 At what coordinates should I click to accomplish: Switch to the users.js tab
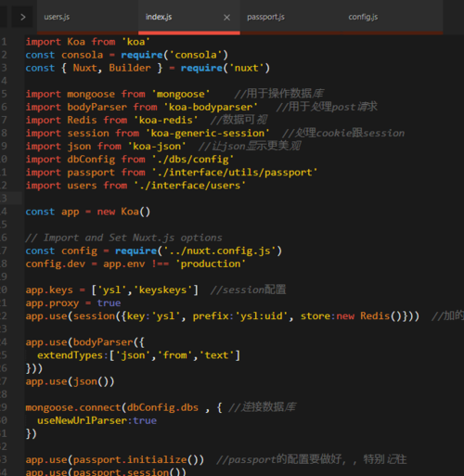coord(57,17)
